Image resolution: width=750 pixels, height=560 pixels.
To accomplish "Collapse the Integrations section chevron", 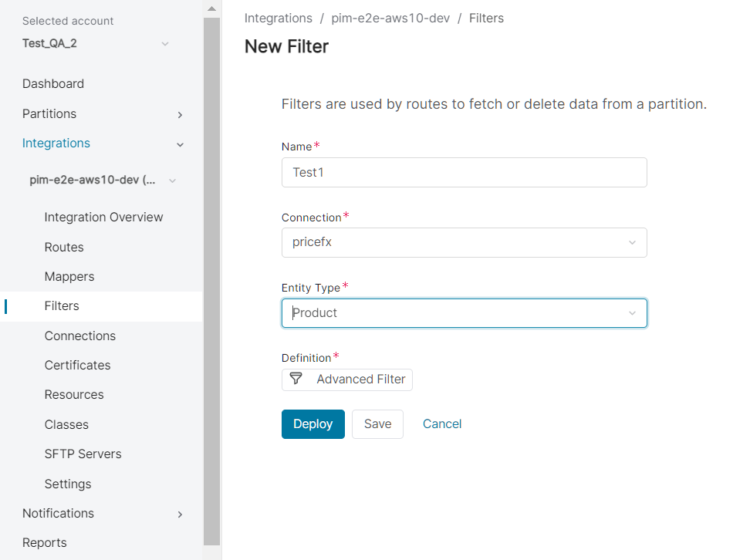I will 180,144.
